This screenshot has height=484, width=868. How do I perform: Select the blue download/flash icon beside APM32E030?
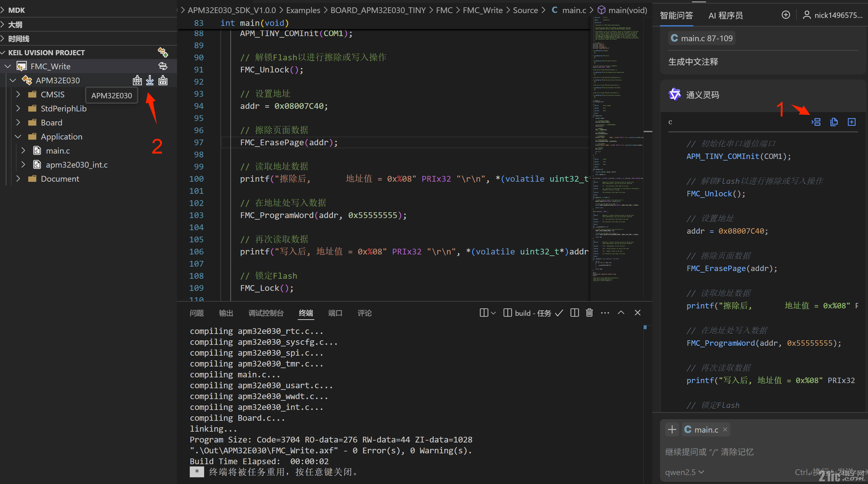pyautogui.click(x=150, y=80)
